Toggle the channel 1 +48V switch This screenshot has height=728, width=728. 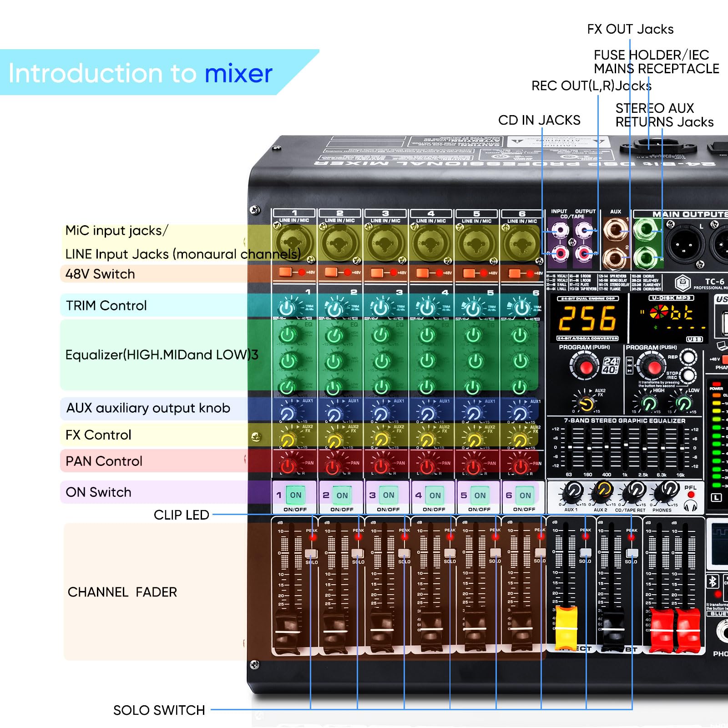pyautogui.click(x=286, y=272)
